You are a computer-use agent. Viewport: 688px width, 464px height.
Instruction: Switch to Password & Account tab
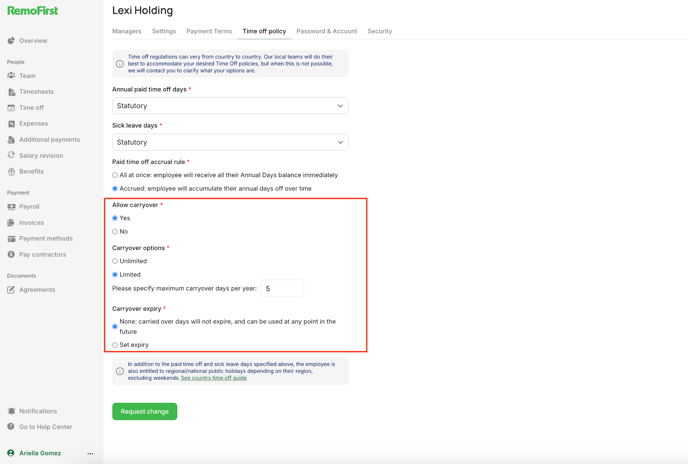click(x=327, y=31)
